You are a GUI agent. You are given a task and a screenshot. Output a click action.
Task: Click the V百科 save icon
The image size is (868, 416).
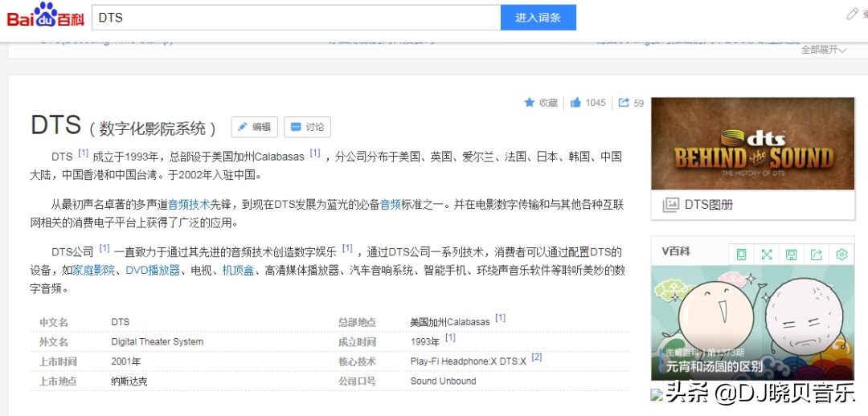coord(792,255)
